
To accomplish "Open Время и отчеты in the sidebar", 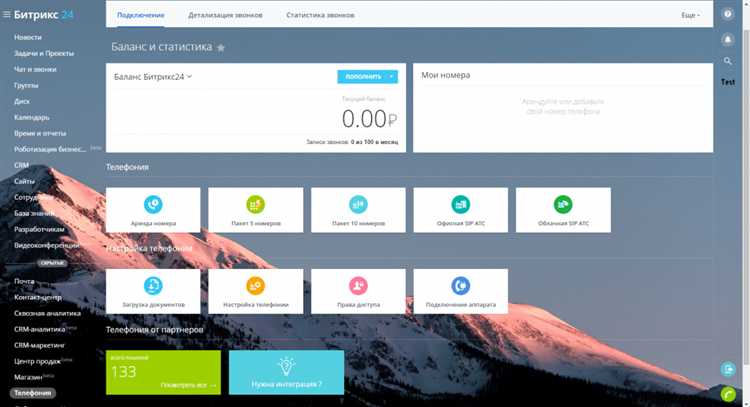I will [40, 133].
